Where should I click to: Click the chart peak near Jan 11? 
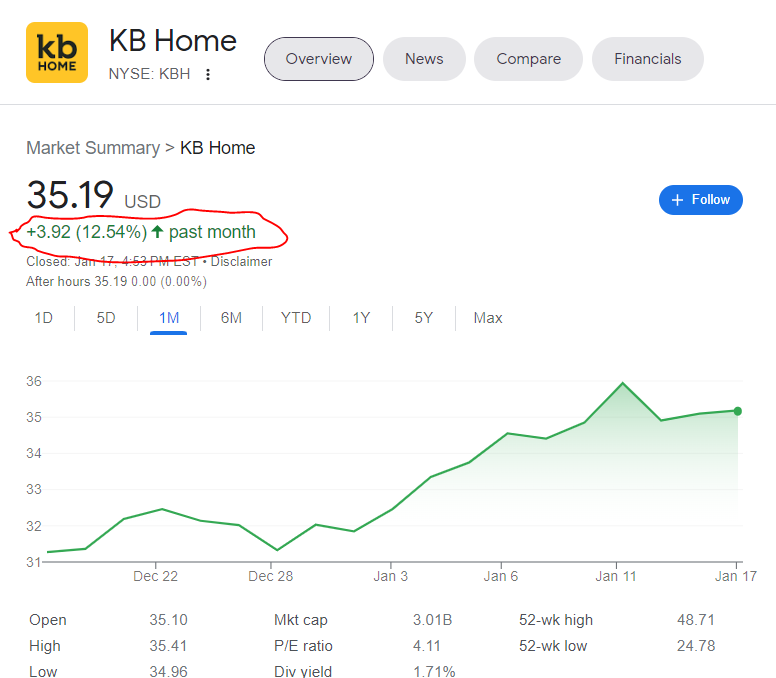(x=623, y=383)
